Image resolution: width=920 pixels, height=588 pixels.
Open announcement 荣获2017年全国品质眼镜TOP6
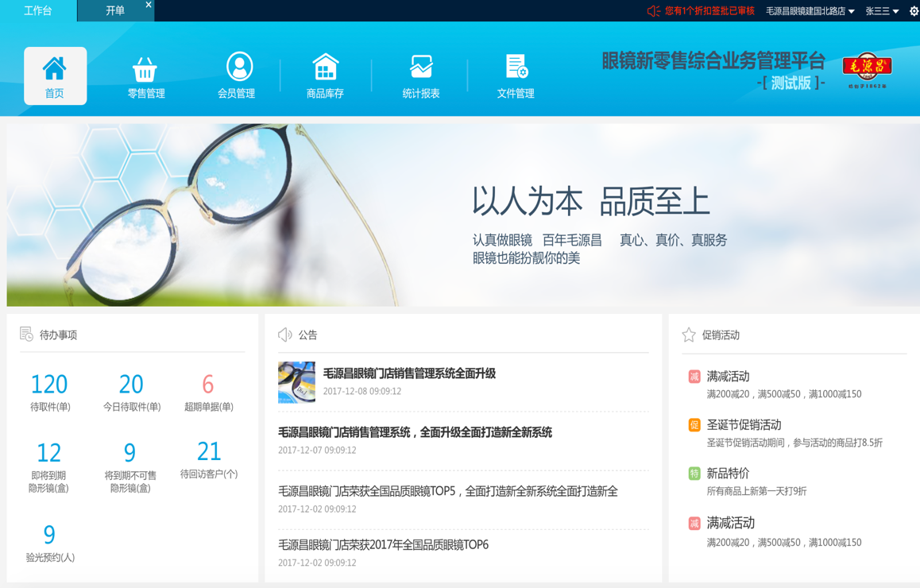(383, 544)
